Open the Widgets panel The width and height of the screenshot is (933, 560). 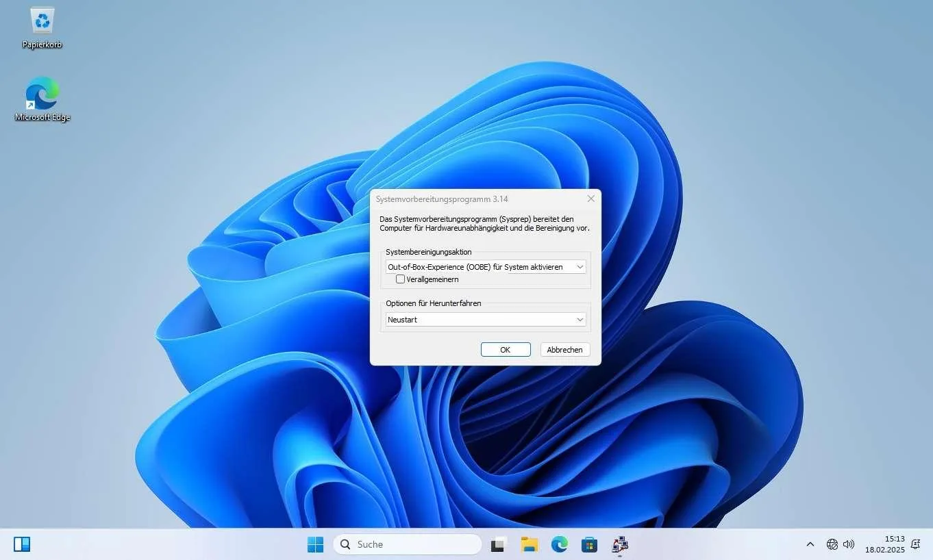pyautogui.click(x=21, y=544)
